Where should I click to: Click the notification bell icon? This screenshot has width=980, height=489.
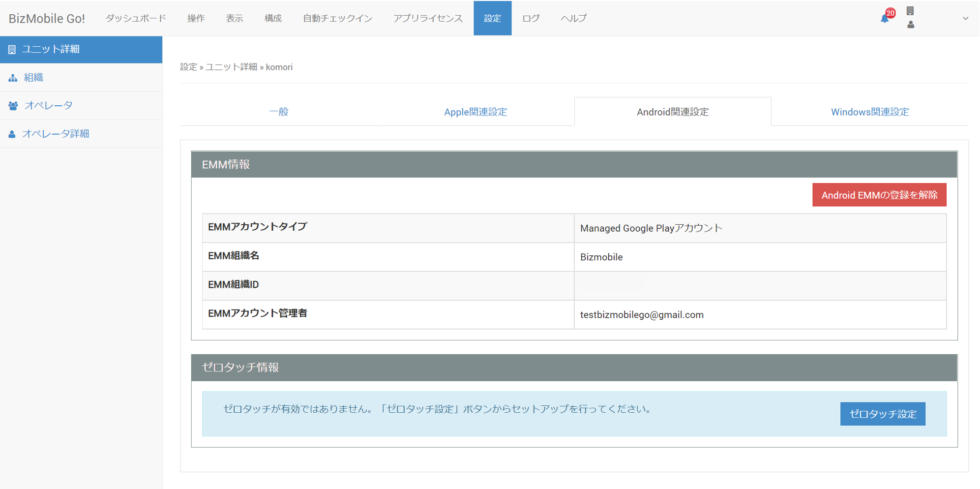pos(885,19)
